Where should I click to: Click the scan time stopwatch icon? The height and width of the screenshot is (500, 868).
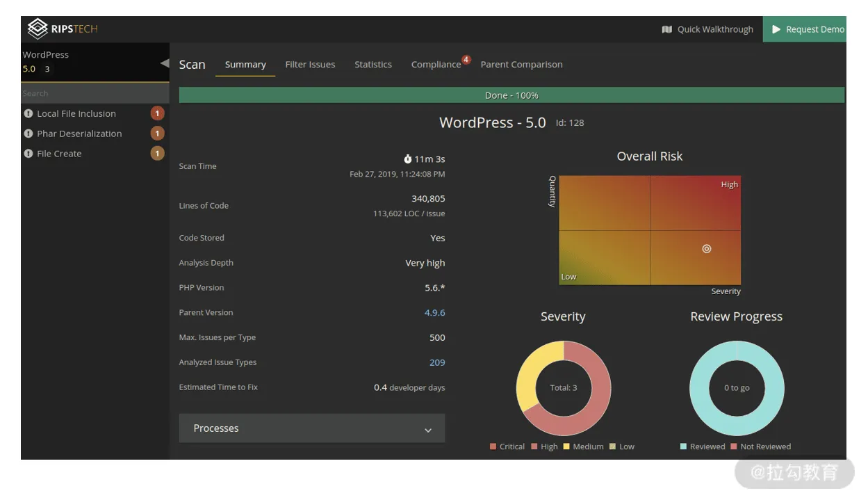click(408, 159)
